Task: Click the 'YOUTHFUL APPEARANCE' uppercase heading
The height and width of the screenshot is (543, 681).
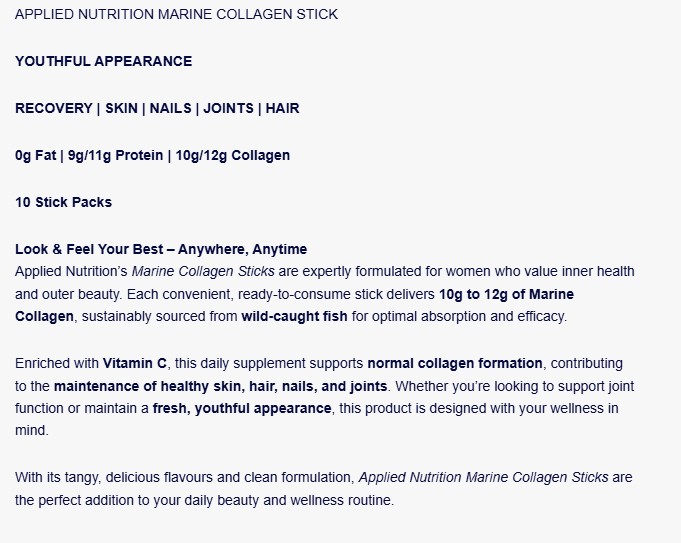Action: click(x=103, y=61)
